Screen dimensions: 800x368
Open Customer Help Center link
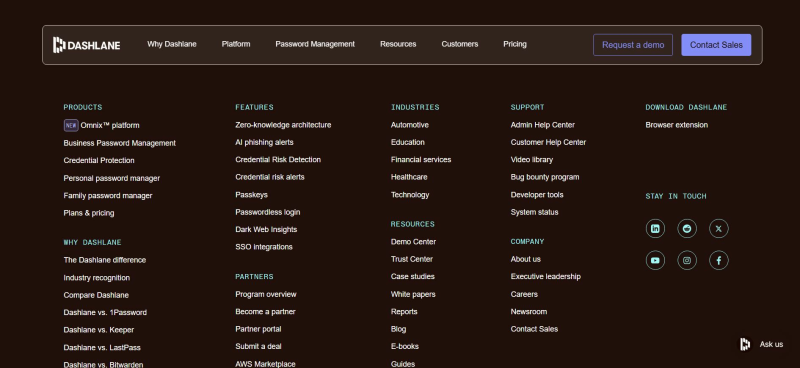tap(548, 142)
